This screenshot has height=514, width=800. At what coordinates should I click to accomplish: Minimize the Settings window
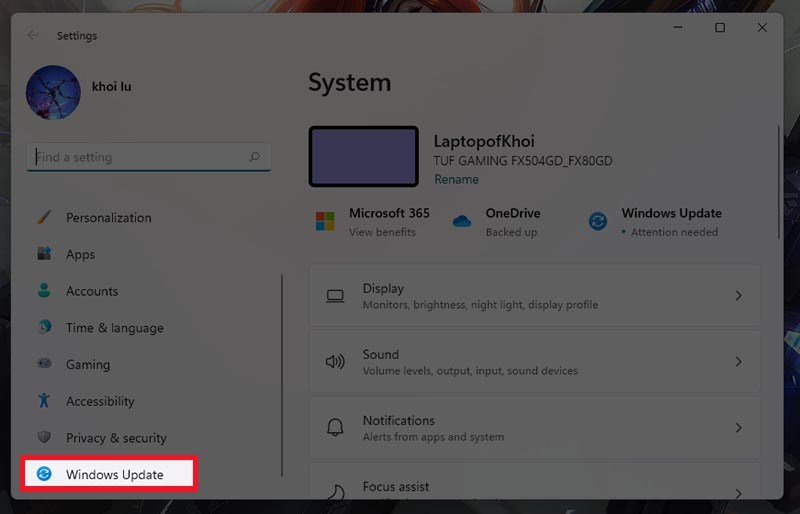click(678, 28)
